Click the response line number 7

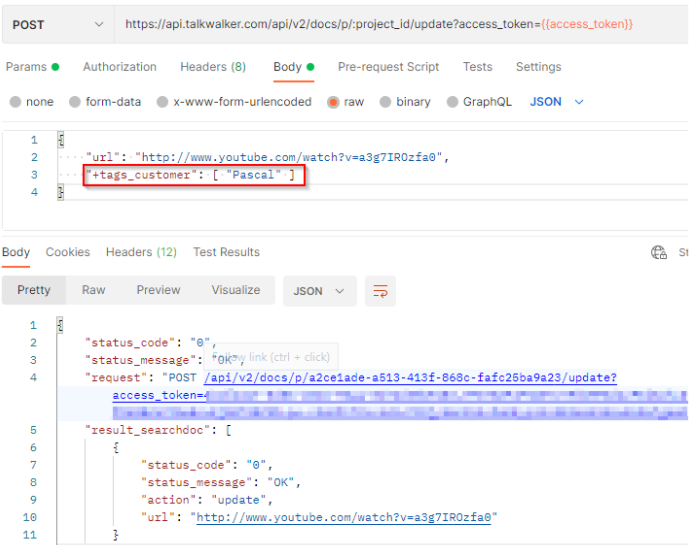pyautogui.click(x=33, y=465)
